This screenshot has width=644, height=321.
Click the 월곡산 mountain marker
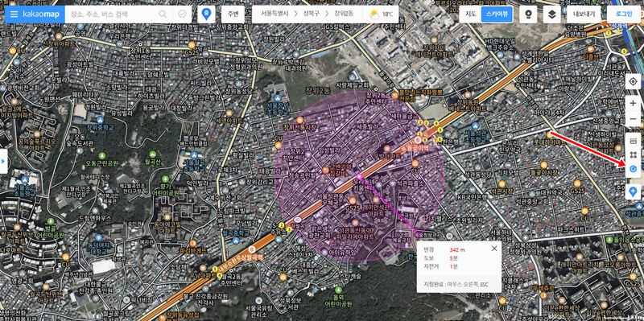point(154,154)
